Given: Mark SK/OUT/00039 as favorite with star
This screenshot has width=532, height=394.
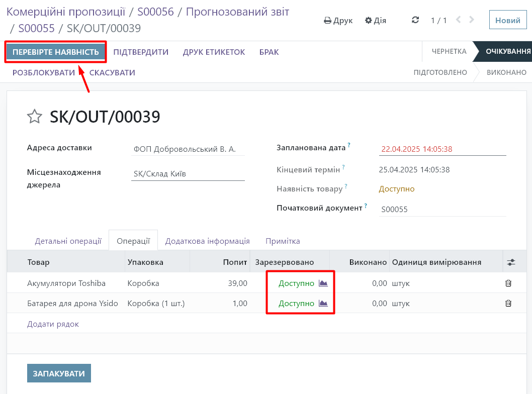Looking at the screenshot, I should (34, 117).
